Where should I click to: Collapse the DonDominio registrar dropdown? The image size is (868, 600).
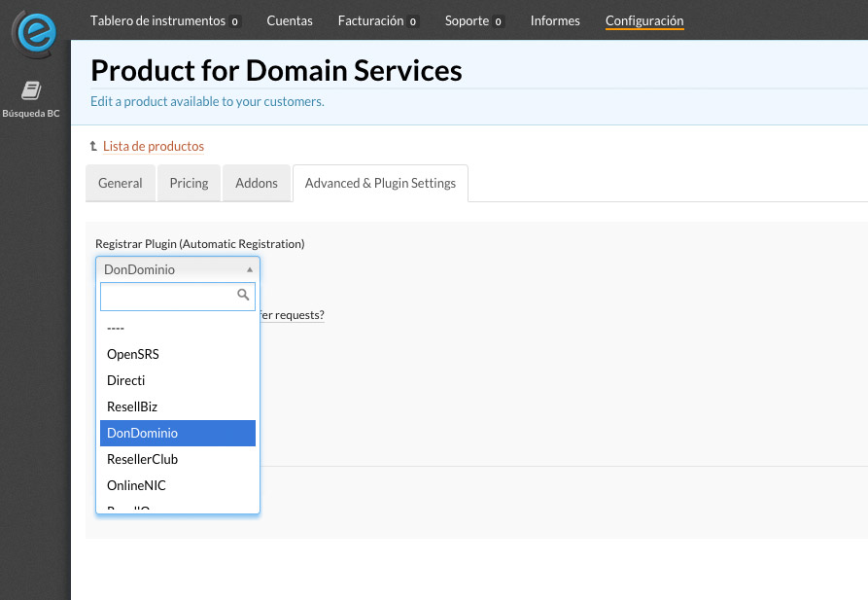click(178, 269)
